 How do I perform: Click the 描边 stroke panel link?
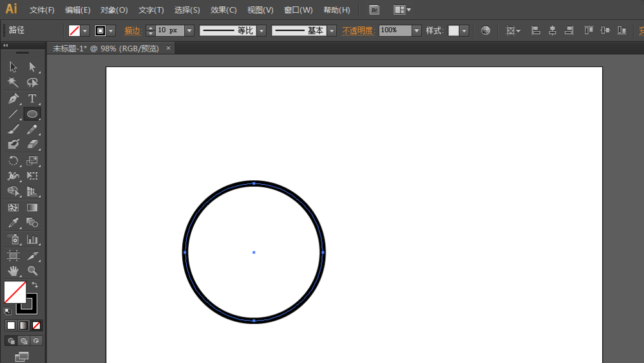133,30
